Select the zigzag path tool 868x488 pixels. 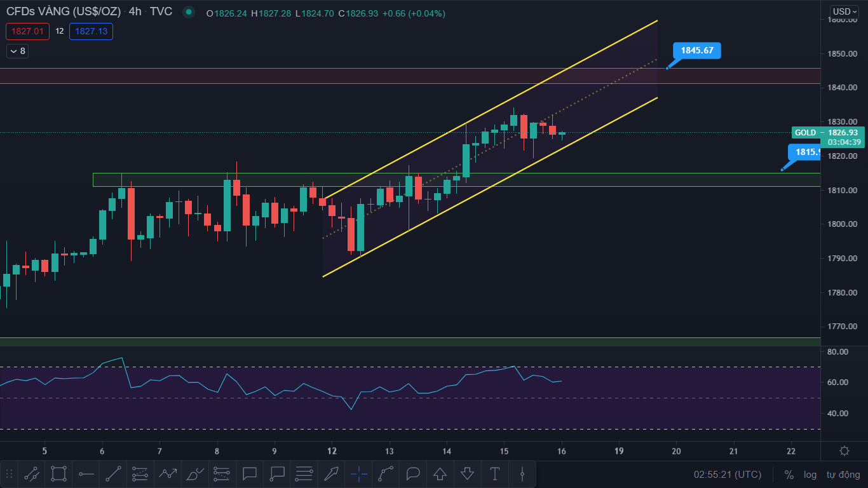coord(168,474)
